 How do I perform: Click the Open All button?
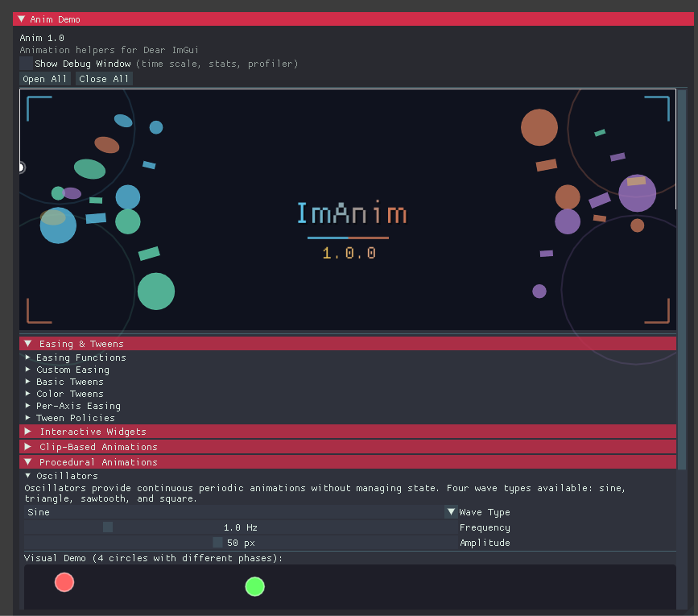coord(45,79)
